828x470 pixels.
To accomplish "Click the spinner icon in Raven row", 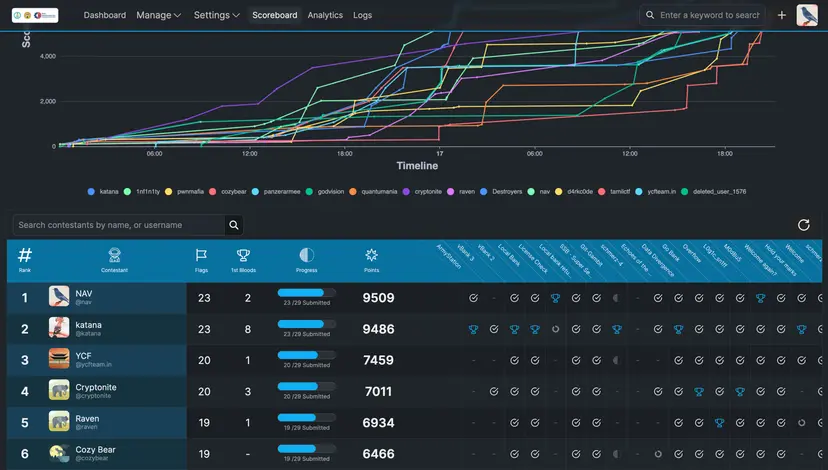I will pyautogui.click(x=802, y=423).
